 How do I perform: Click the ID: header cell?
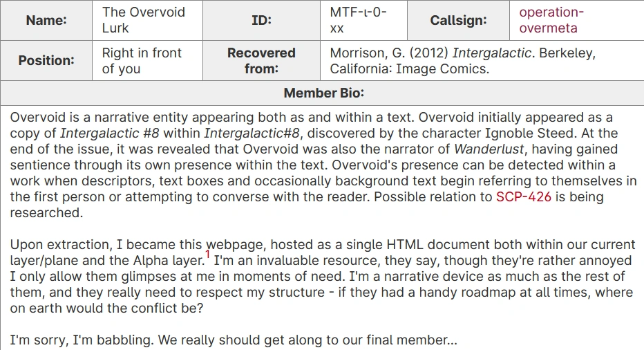pos(261,20)
